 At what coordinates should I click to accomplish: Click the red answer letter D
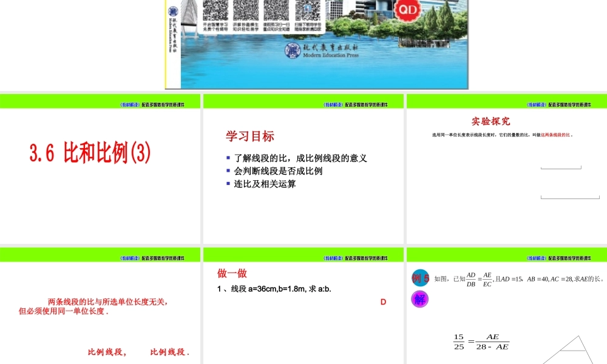[382, 301]
